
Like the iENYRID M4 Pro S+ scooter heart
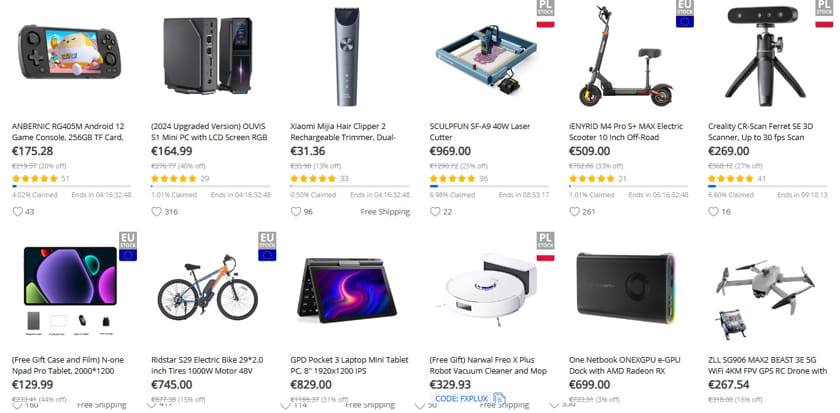point(574,212)
